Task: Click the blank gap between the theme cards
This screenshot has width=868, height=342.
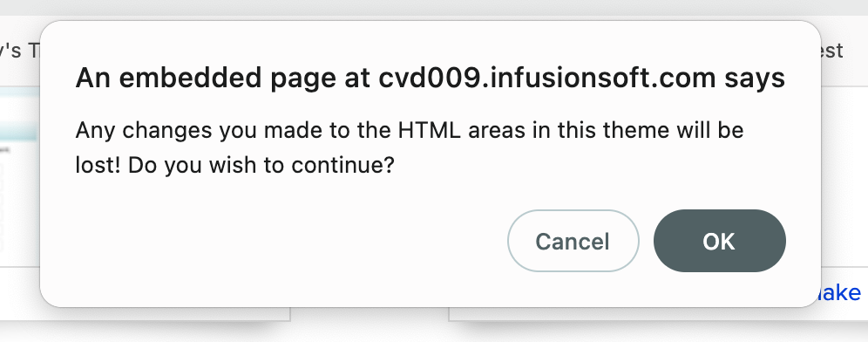Action: [x=370, y=327]
